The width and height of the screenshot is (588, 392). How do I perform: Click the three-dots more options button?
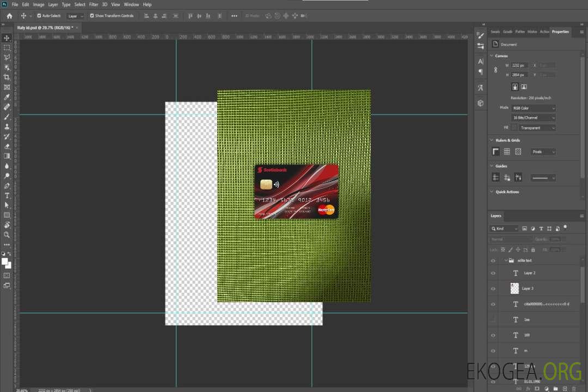pos(234,16)
